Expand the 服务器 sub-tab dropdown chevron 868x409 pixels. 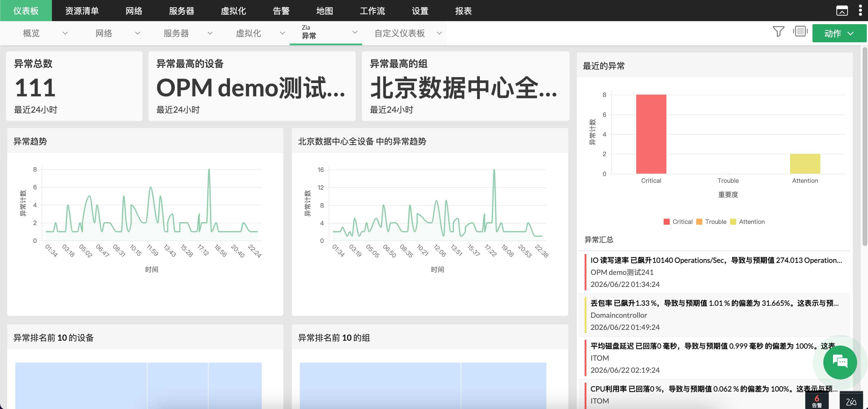pyautogui.click(x=210, y=33)
